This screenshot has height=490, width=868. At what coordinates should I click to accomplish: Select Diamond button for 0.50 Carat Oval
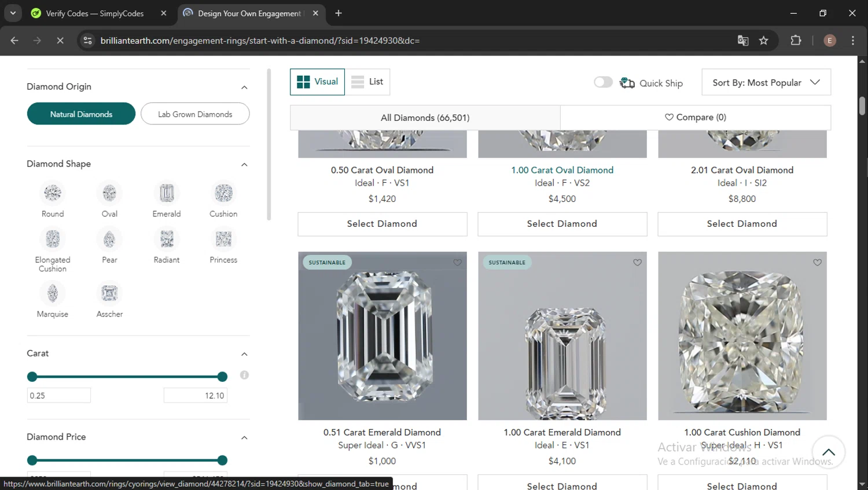pyautogui.click(x=382, y=224)
